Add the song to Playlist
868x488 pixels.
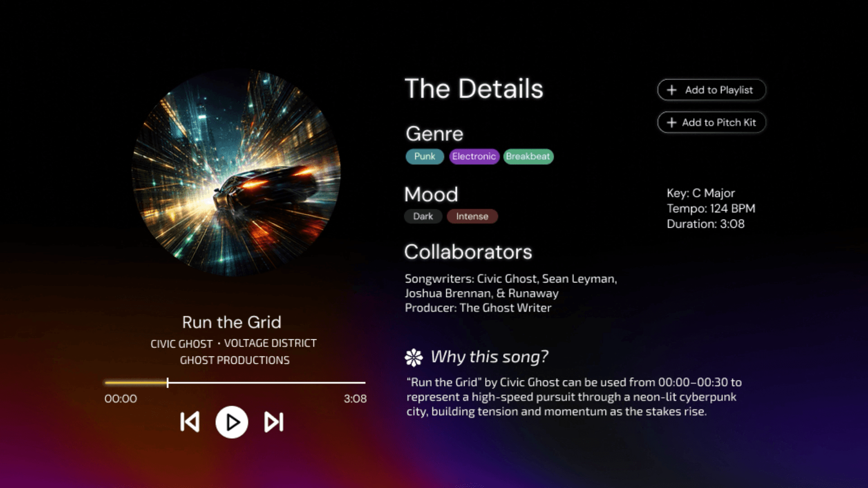(x=712, y=90)
